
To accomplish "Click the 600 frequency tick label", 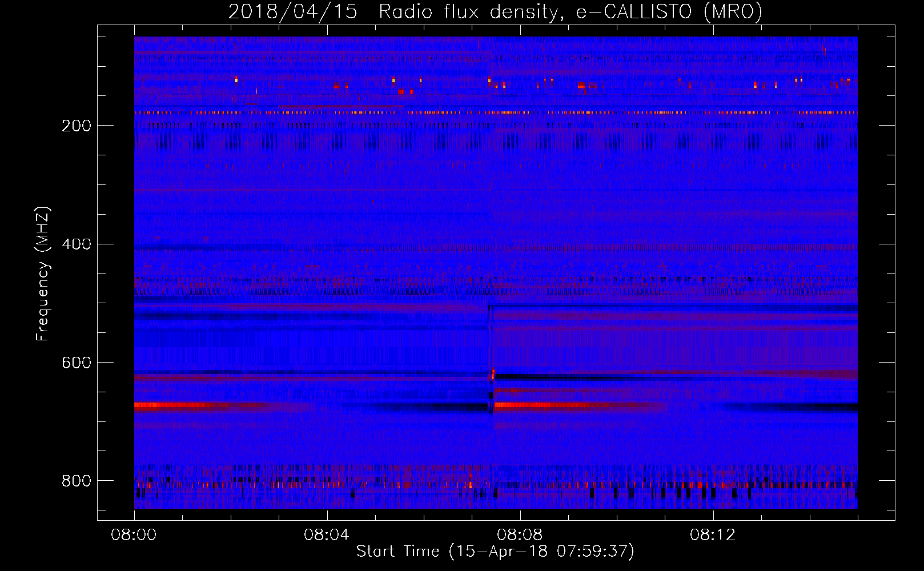I will point(77,363).
